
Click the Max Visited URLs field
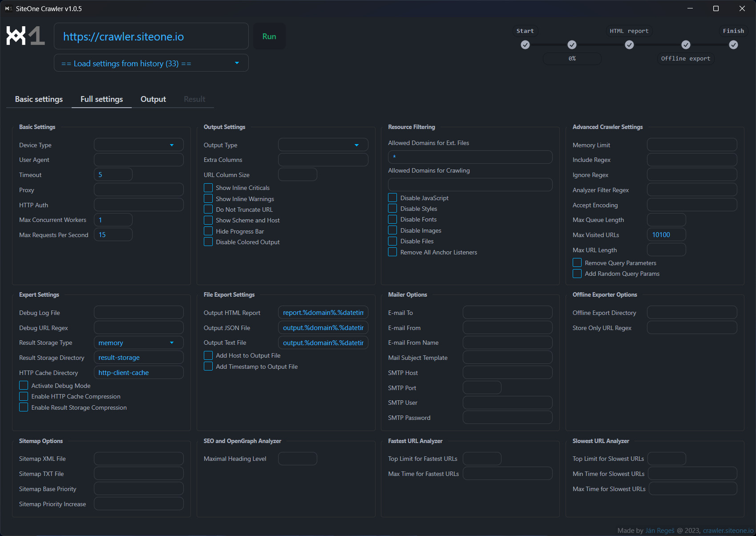[x=666, y=234]
